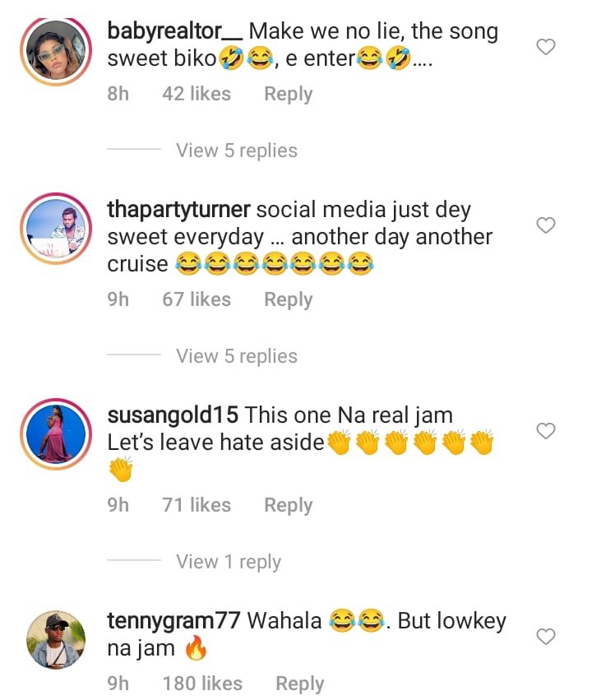The image size is (592, 700).
Task: Like babyrealtor__'s comment with the heart
Action: click(x=545, y=48)
